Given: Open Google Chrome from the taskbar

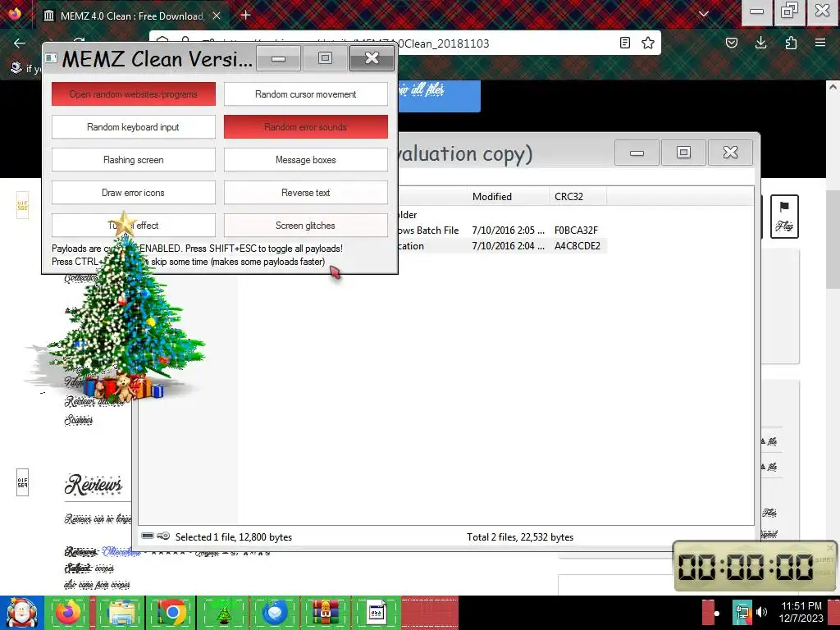Looking at the screenshot, I should click(172, 613).
